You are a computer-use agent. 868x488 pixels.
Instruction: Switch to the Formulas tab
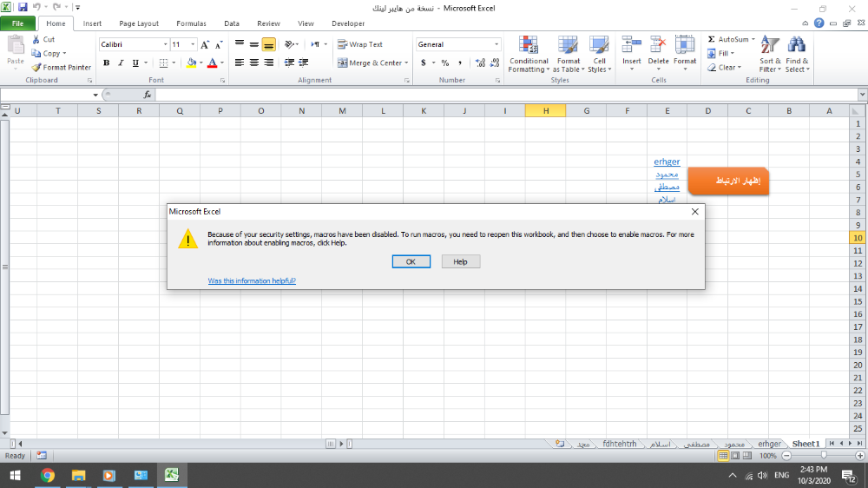click(191, 23)
